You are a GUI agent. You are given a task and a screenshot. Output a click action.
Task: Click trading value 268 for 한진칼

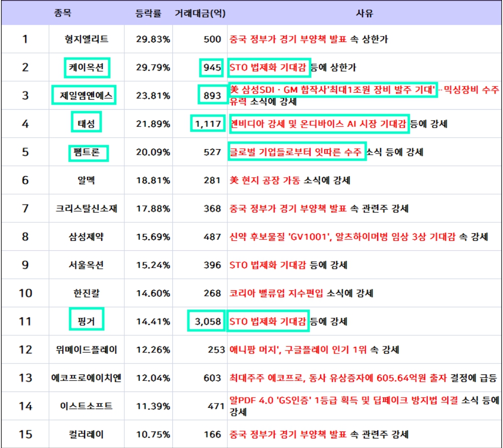(x=212, y=293)
